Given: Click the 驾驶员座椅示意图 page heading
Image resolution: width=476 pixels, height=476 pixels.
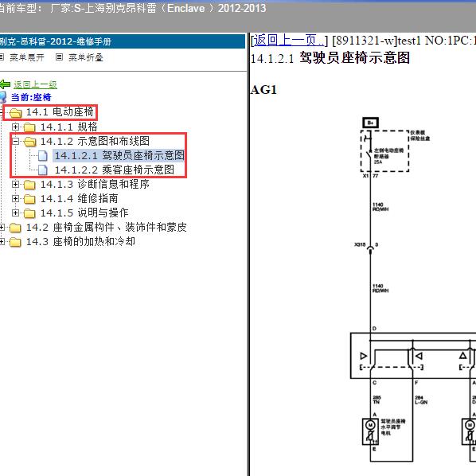Looking at the screenshot, I should click(x=354, y=57).
